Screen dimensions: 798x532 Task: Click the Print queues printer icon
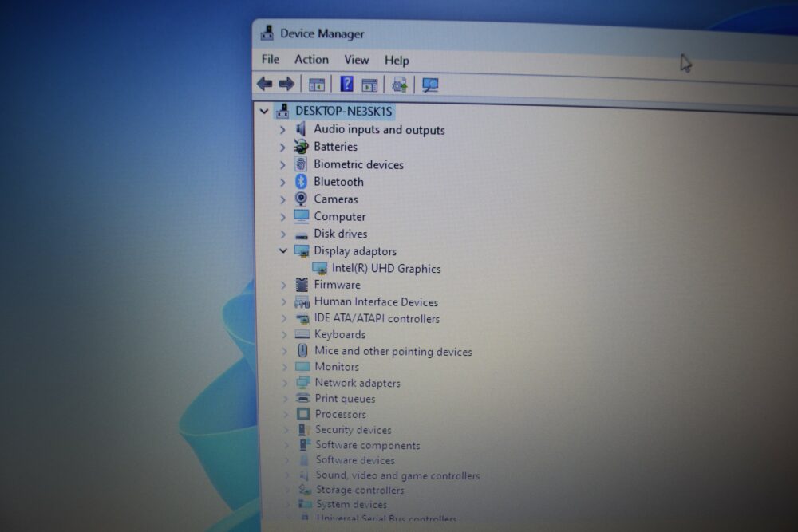coord(302,398)
